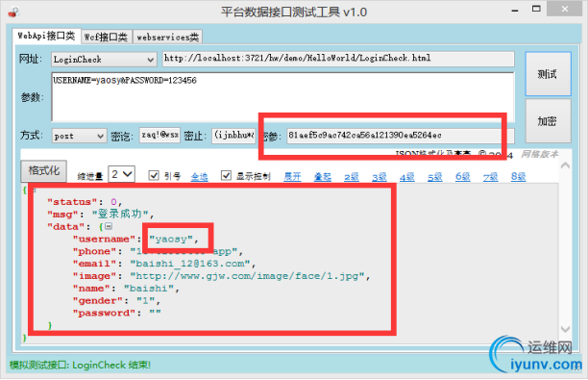Click the "phone" key in JSON
Viewport: 588px width, 380px height.
tap(94, 251)
